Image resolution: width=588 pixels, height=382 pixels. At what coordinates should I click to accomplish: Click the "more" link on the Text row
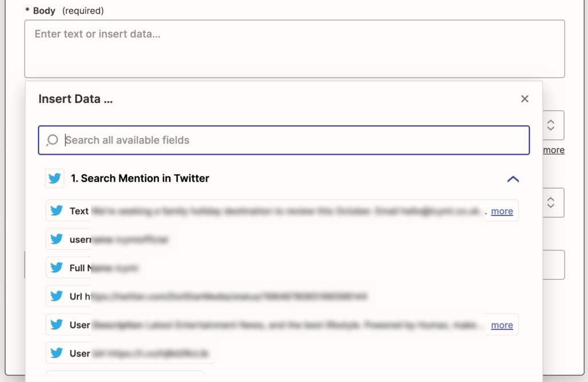(502, 211)
